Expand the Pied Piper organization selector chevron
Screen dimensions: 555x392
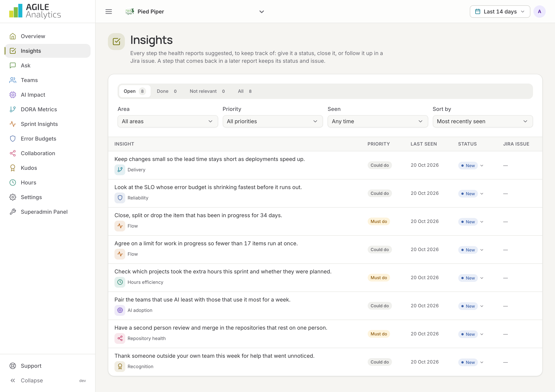pyautogui.click(x=262, y=12)
